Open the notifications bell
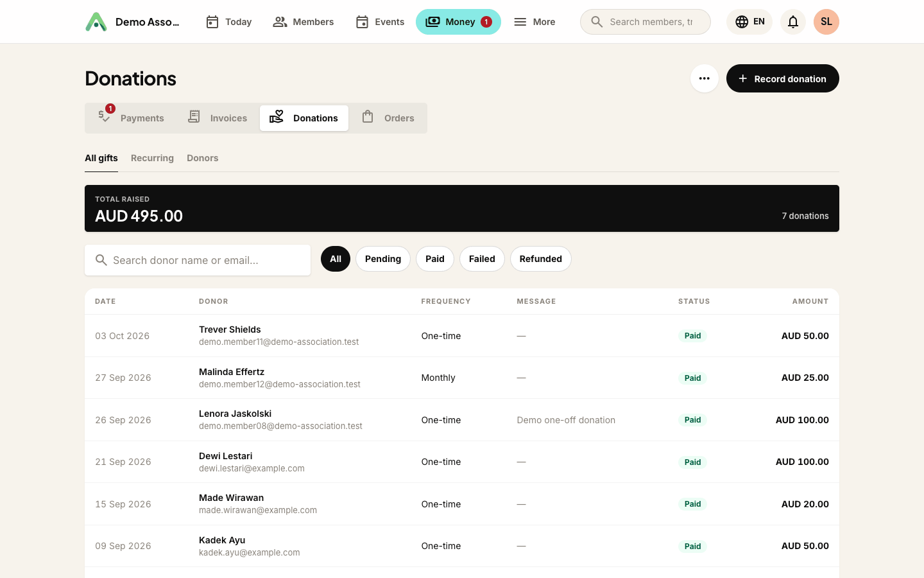The height and width of the screenshot is (578, 924). point(793,22)
